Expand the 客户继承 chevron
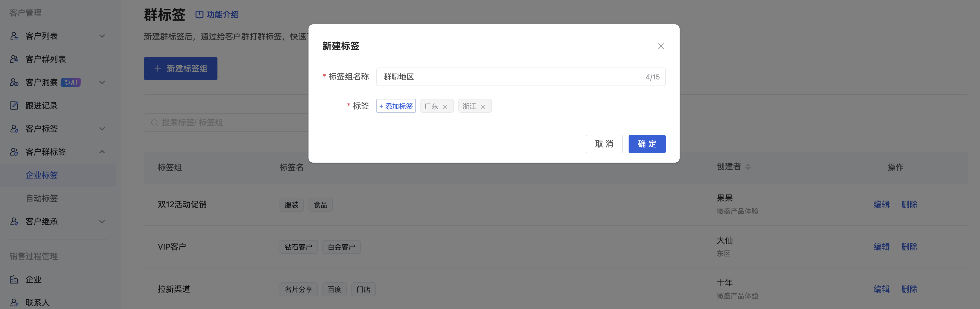Screen dimensions: 980x309 click(102, 222)
